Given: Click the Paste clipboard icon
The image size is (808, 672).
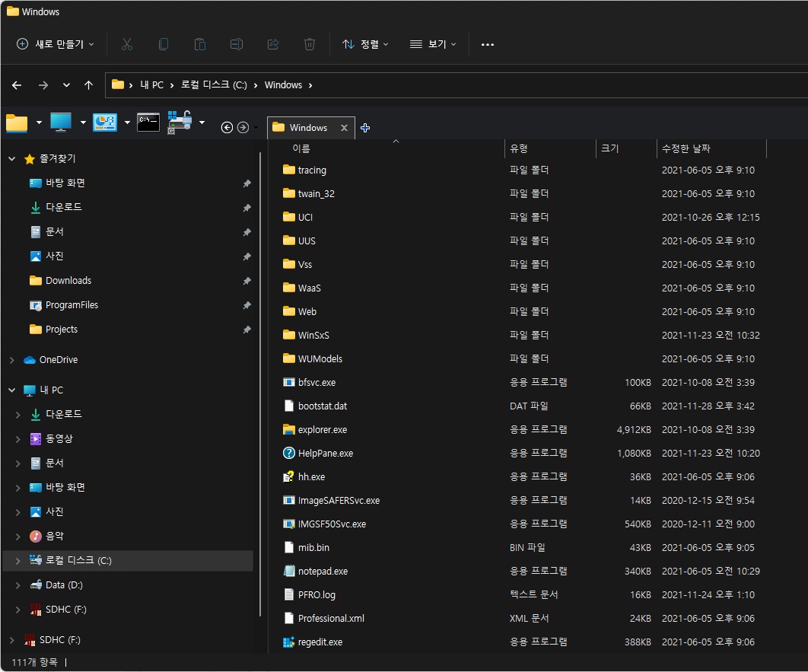Looking at the screenshot, I should [x=200, y=44].
